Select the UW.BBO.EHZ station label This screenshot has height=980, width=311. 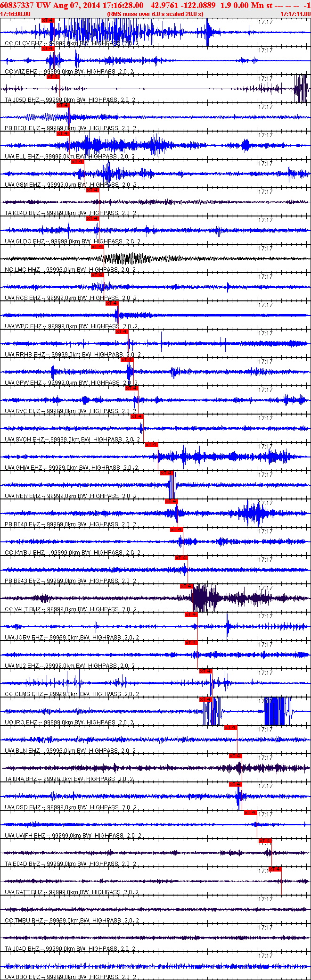[x=71, y=977]
